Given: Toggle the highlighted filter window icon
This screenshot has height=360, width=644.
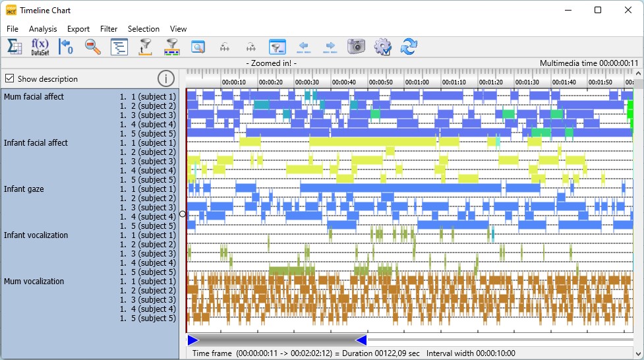Looking at the screenshot, I should coord(278,46).
